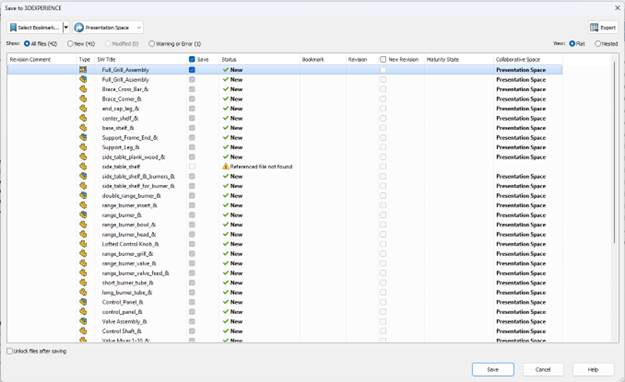Click the part icon beside Control Shaft_&

[83, 331]
